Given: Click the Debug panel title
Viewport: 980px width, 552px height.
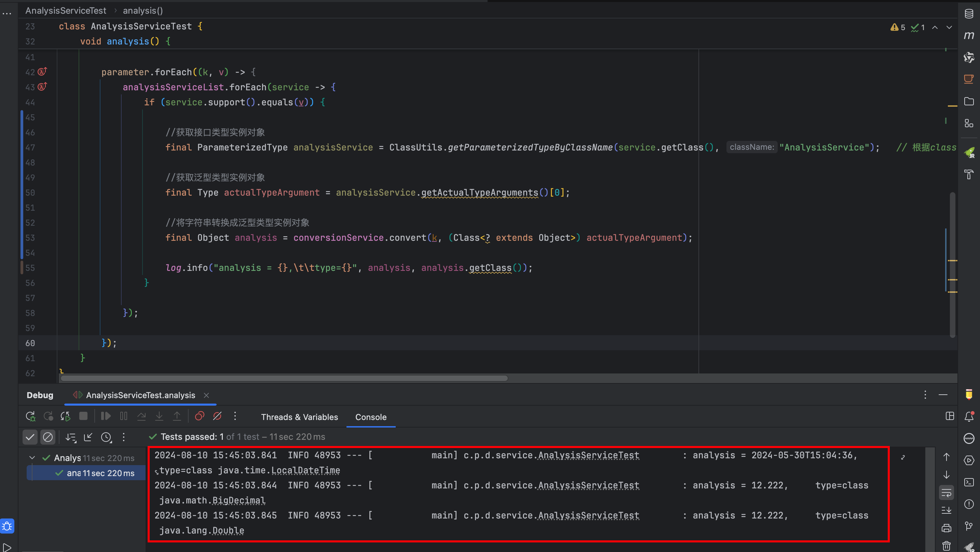Looking at the screenshot, I should (40, 395).
